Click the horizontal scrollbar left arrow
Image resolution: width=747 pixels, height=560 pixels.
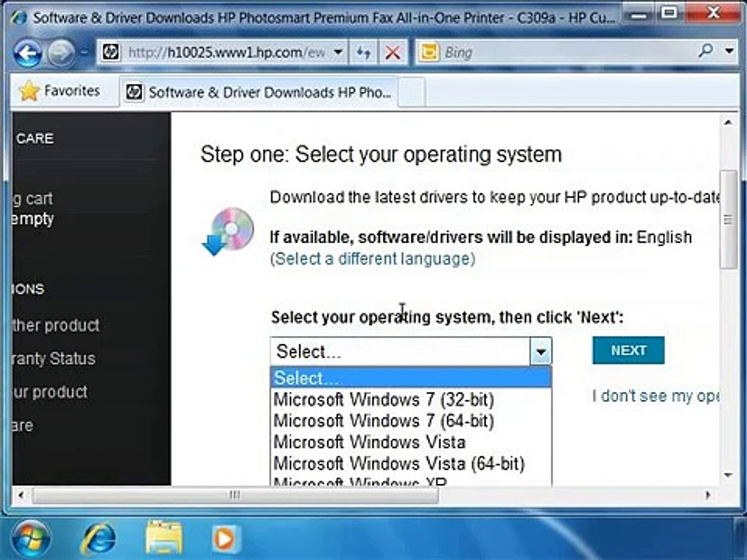coord(21,495)
